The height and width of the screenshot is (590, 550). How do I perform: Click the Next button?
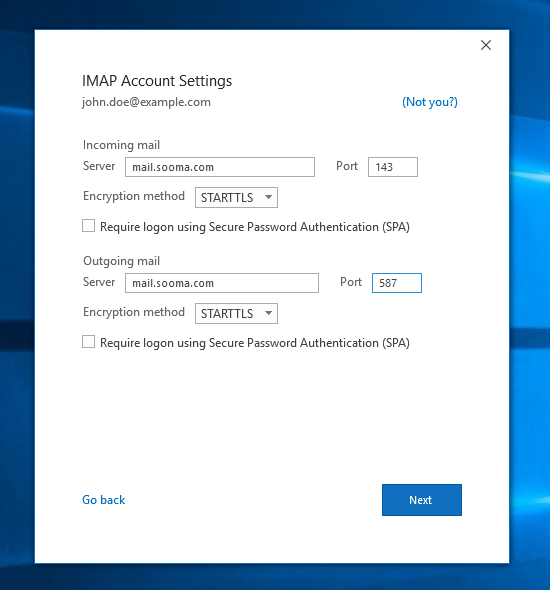point(422,500)
